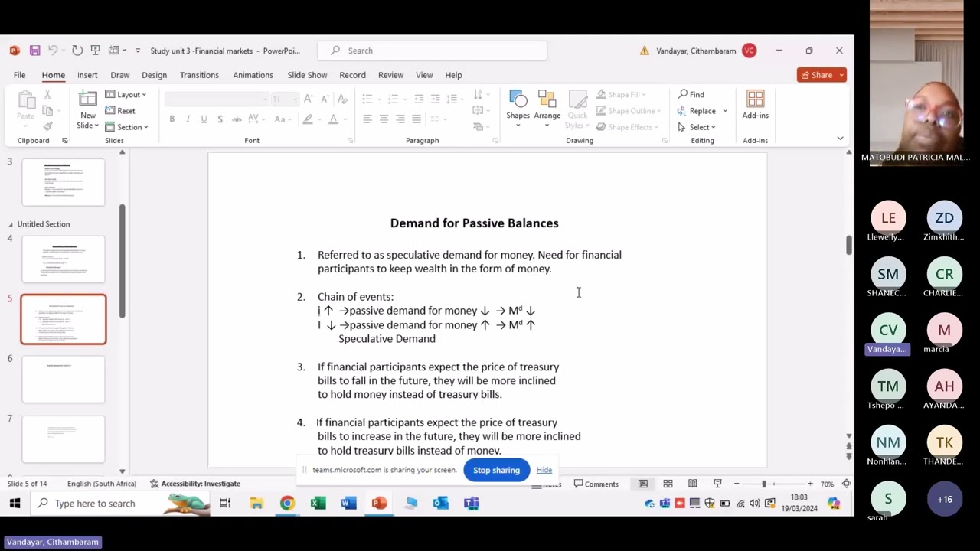The image size is (980, 551).
Task: Click the Redo arrow in quick access toolbar
Action: pyautogui.click(x=77, y=51)
